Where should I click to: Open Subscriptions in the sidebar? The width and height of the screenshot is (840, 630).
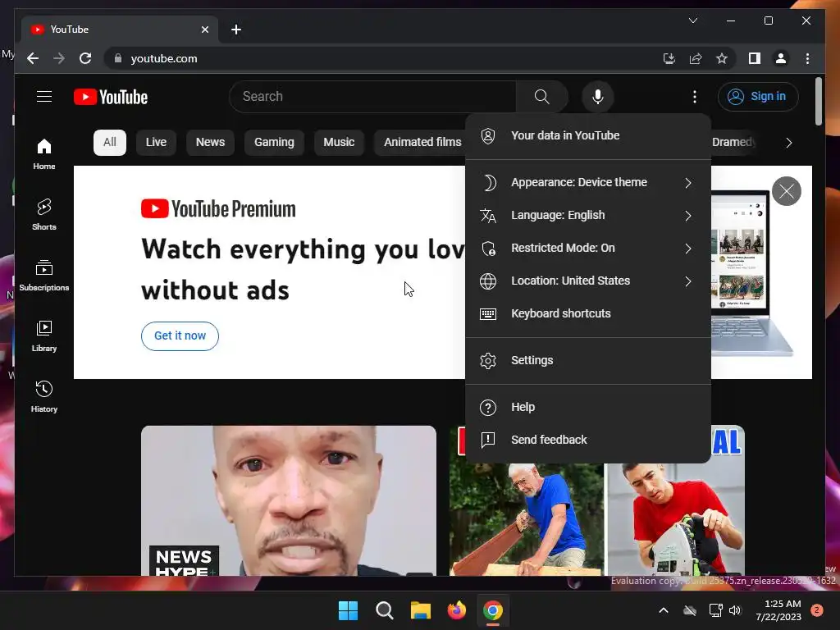[x=44, y=276]
